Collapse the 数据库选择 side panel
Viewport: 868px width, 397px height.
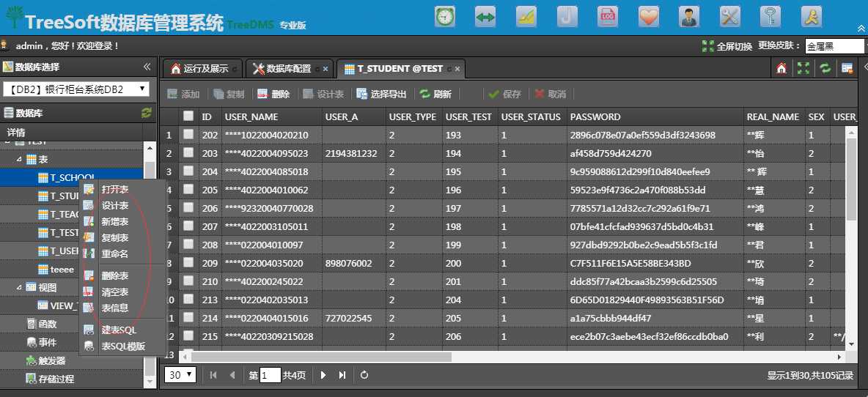(x=147, y=67)
